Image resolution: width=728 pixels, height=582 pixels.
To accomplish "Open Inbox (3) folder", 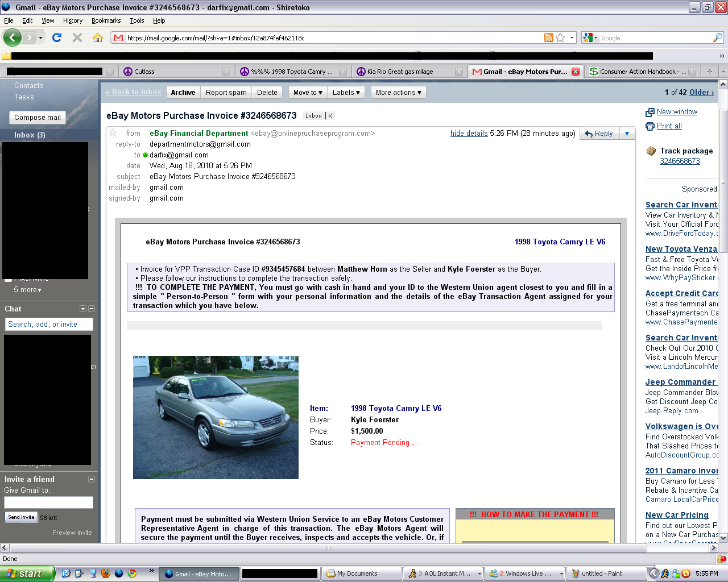I will (x=30, y=135).
